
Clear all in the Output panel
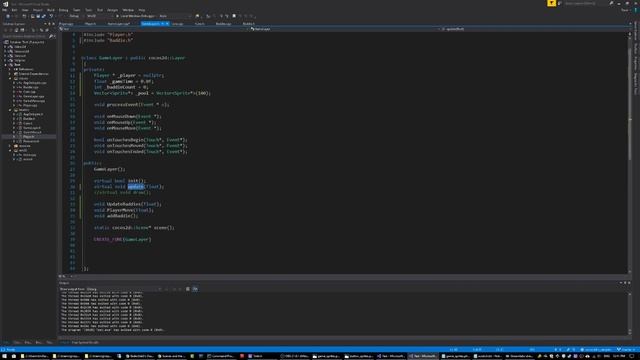[x=188, y=289]
